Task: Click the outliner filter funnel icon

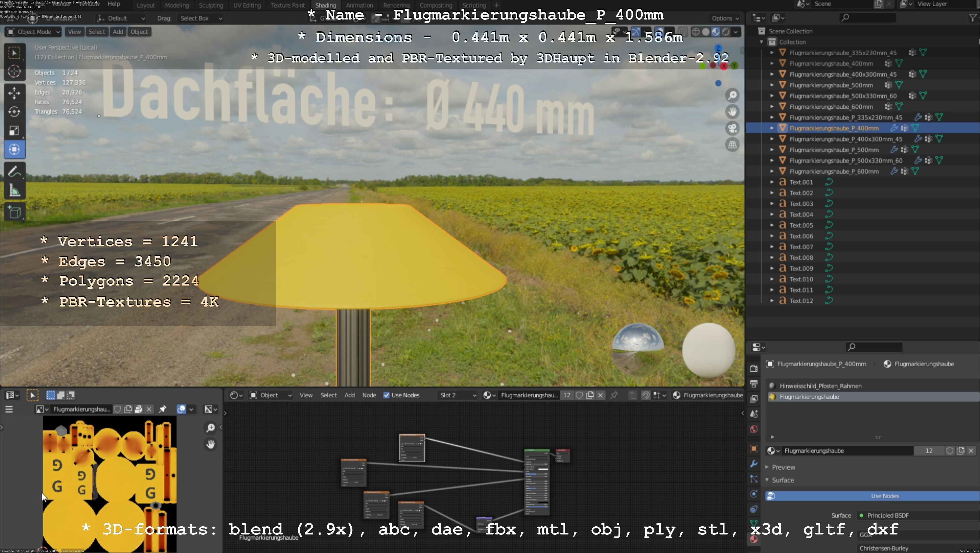Action: click(973, 18)
